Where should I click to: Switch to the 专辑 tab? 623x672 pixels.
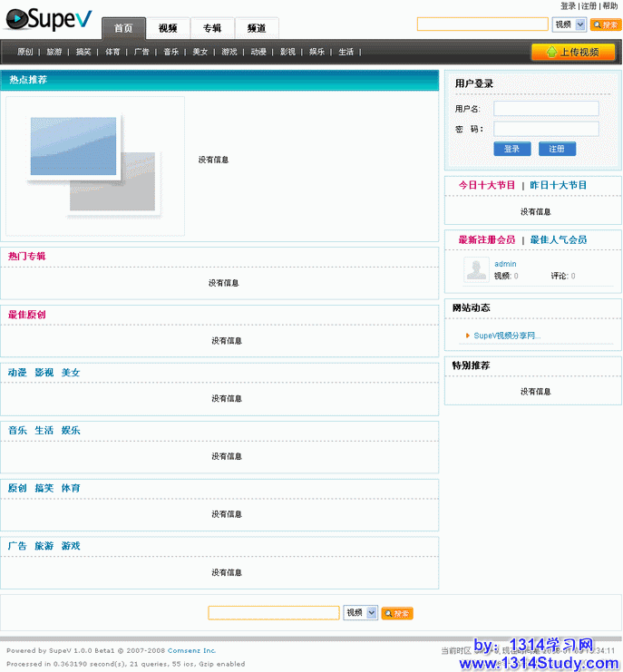[x=212, y=28]
